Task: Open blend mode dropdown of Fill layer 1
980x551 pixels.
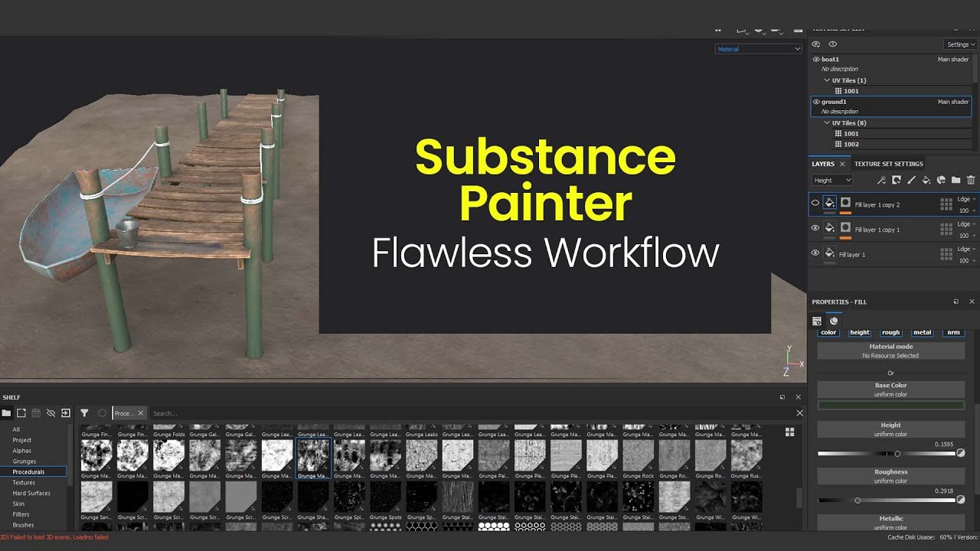Action: point(966,249)
